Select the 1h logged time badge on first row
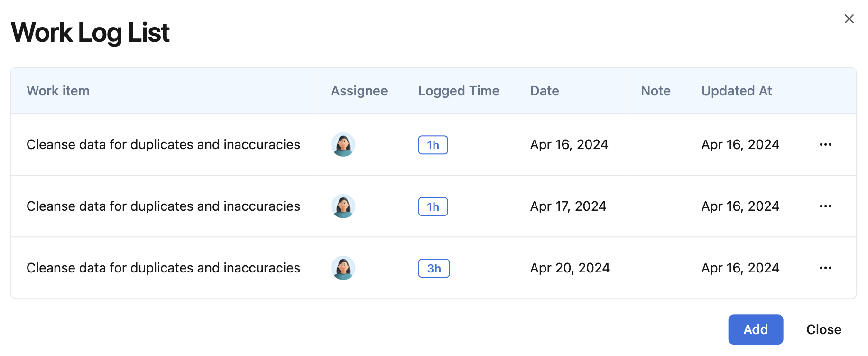Screen dimensions: 868x356 coord(433,145)
